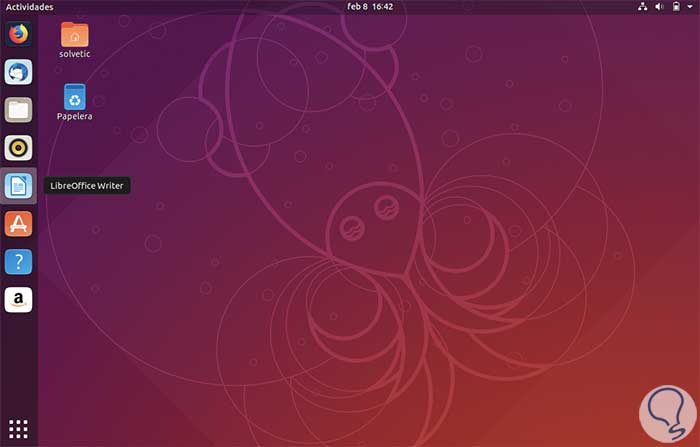This screenshot has height=447, width=700.
Task: Launch Rhythmbox music player
Action: [18, 148]
